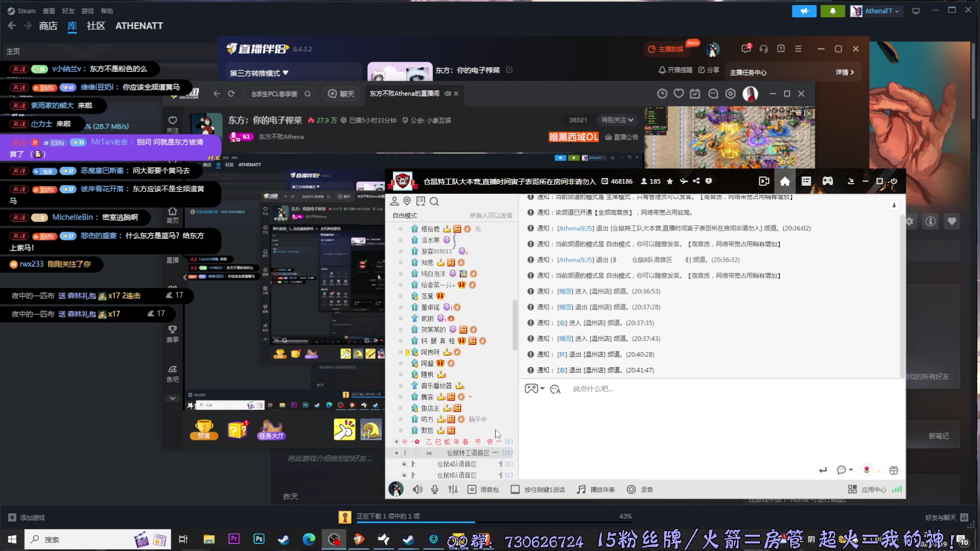The width and height of the screenshot is (980, 551).
Task: Open the YY channel list panel icon
Action: [x=806, y=181]
